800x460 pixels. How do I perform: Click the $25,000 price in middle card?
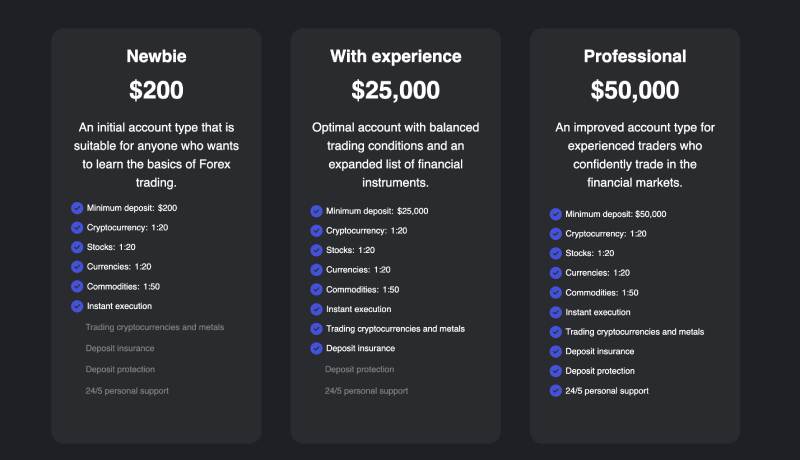pyautogui.click(x=395, y=90)
